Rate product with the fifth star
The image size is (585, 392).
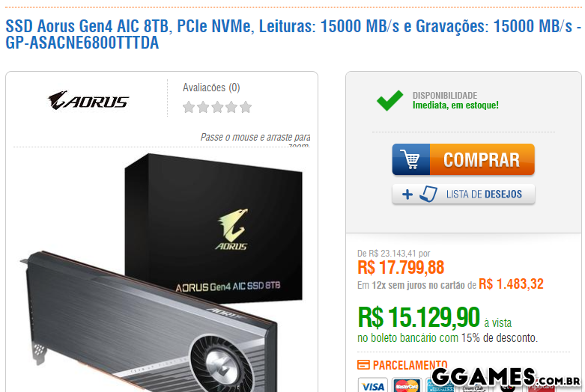tap(246, 107)
